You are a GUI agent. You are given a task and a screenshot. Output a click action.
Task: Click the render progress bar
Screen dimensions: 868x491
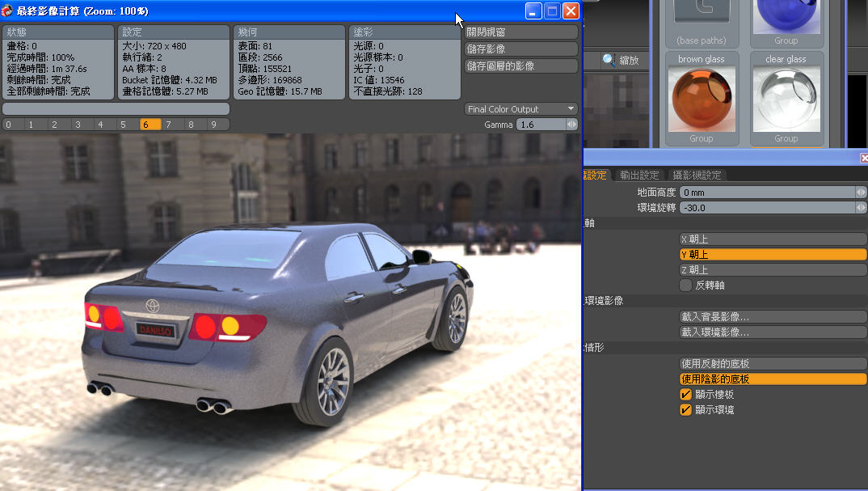pyautogui.click(x=116, y=108)
